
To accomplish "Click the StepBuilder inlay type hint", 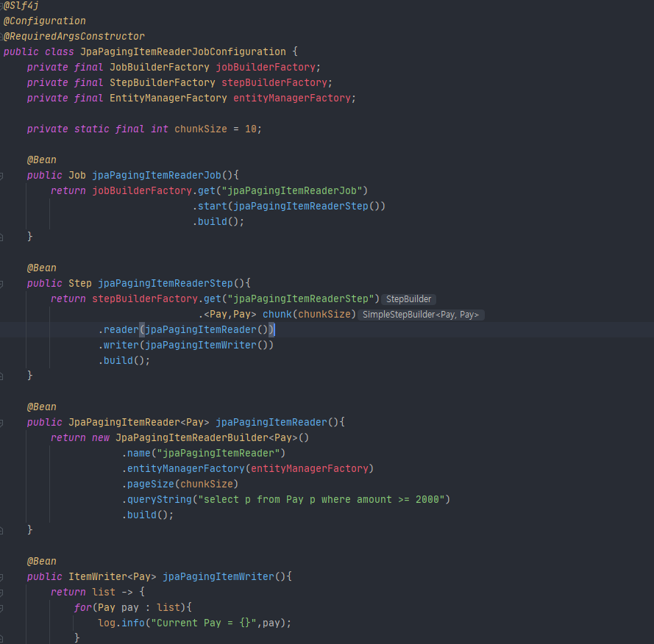I will click(x=408, y=299).
